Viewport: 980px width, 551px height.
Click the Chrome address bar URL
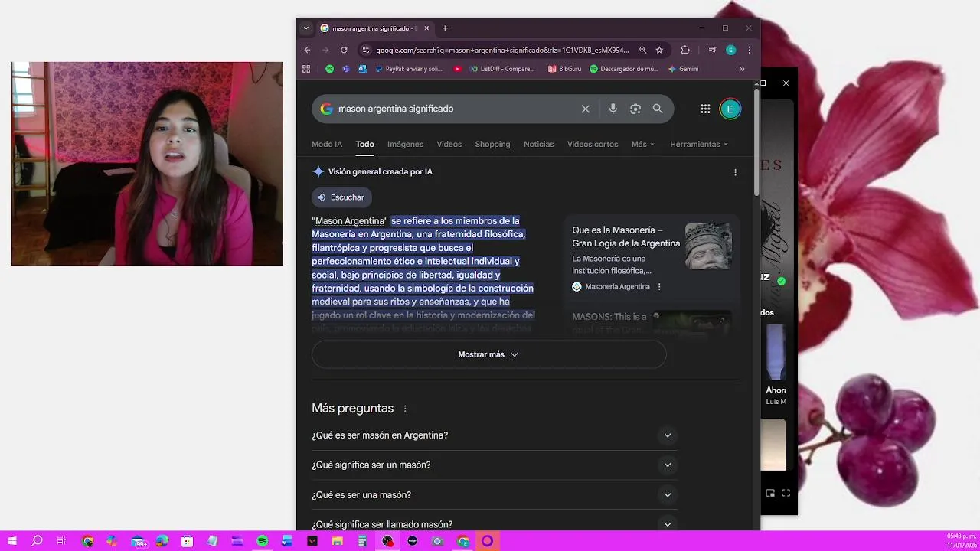click(501, 50)
